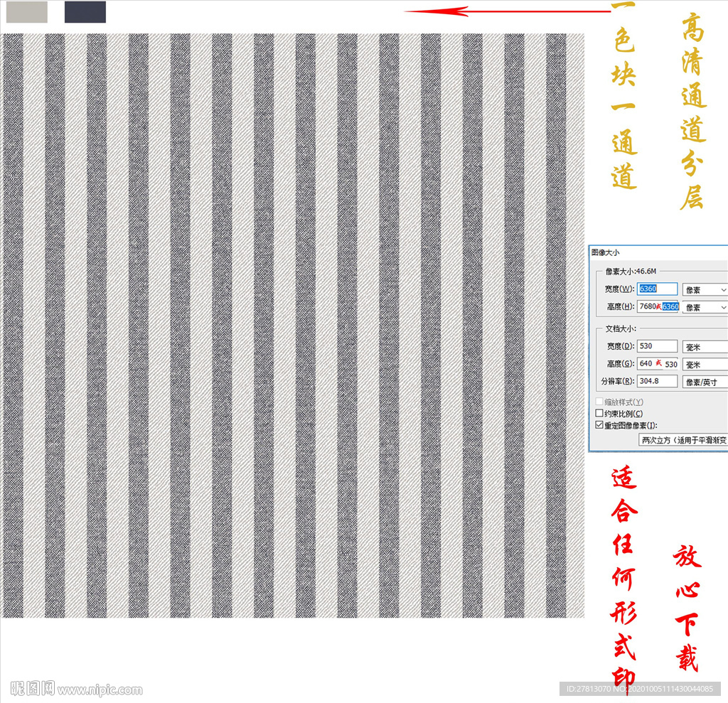Click the 分辨率 resolution field showing 304.8
Screen dimensions: 728x703
tap(657, 381)
